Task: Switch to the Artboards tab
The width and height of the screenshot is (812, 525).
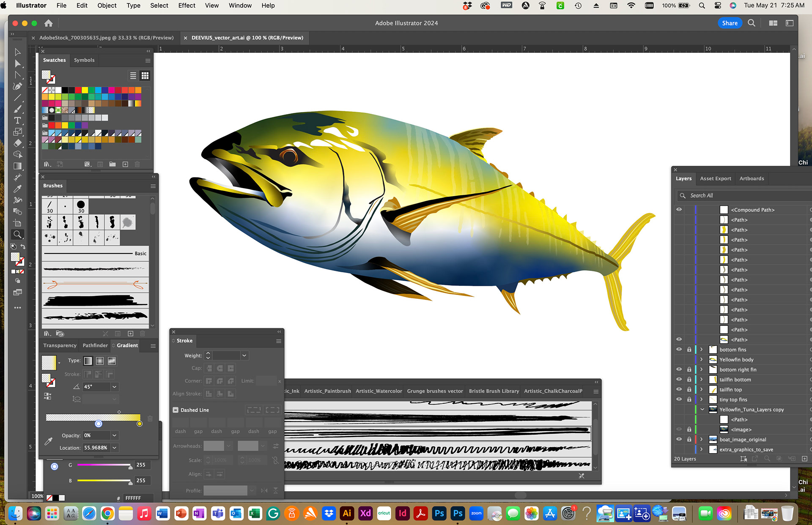Action: click(x=752, y=178)
